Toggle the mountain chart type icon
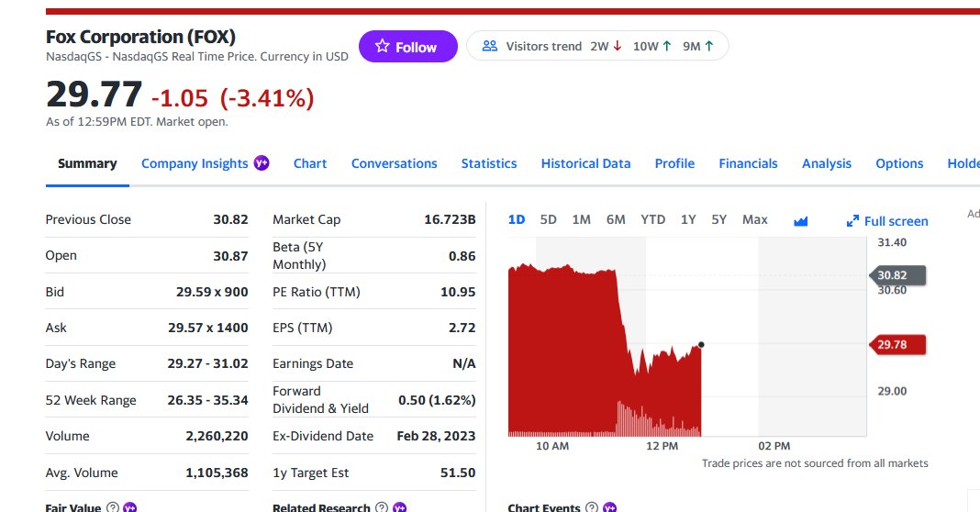The image size is (980, 512). click(801, 221)
